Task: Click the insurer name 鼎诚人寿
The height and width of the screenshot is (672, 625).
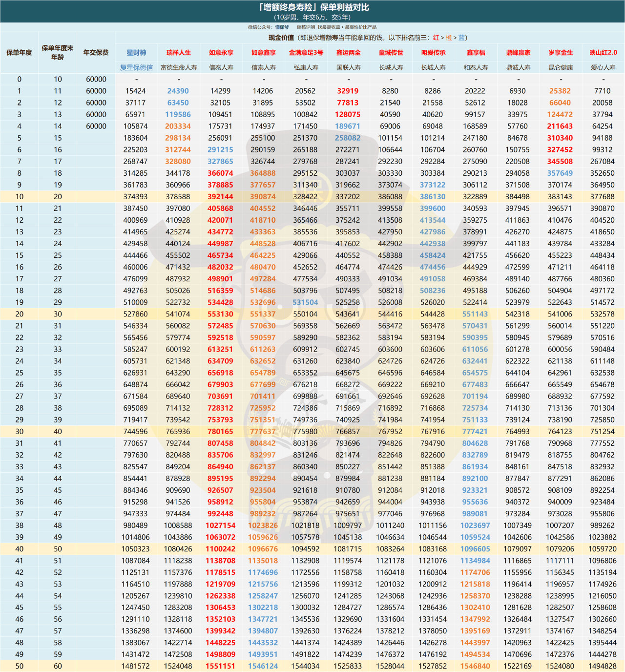Action: pyautogui.click(x=519, y=67)
